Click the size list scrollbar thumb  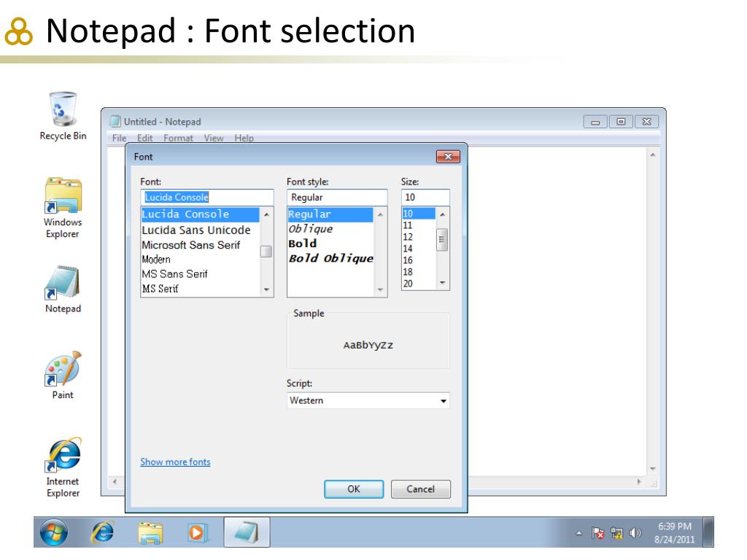tap(442, 239)
